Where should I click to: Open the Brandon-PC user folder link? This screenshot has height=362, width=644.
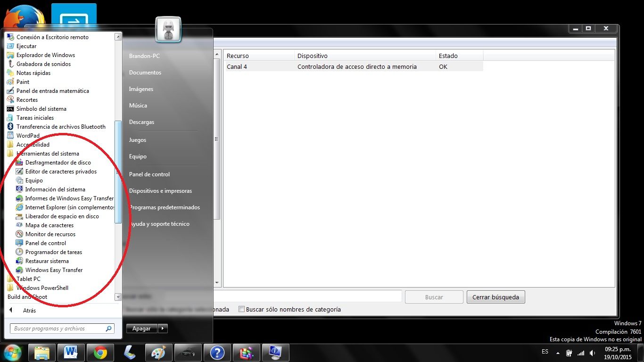pos(144,56)
